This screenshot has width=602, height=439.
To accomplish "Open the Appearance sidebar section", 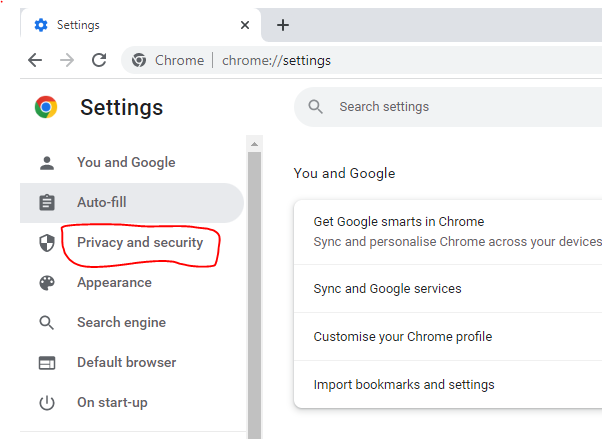I will click(132, 283).
